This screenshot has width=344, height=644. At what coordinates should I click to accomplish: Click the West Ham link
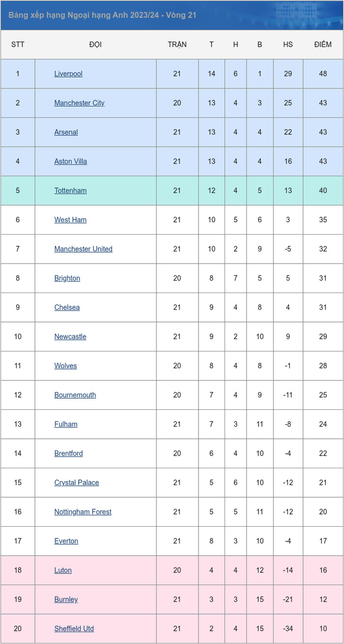[70, 220]
